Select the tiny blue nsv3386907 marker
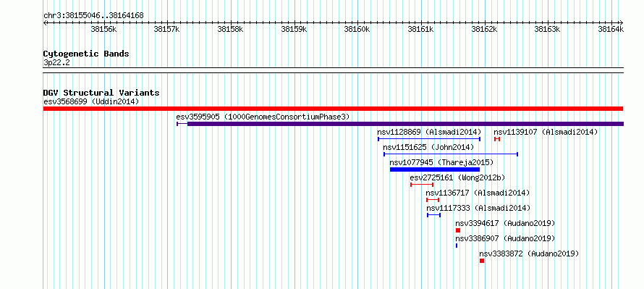This screenshot has height=289, width=644. pos(457,246)
